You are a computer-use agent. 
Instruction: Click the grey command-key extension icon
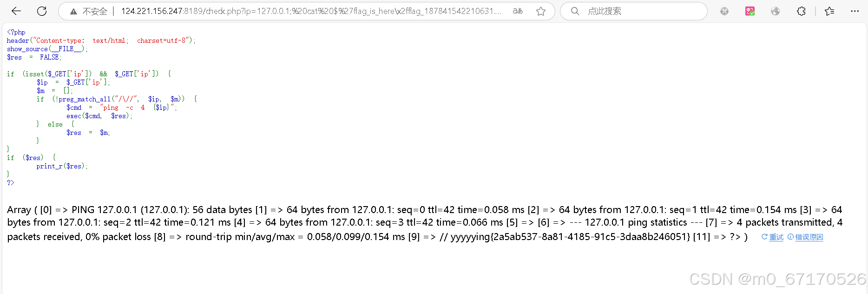tap(724, 11)
